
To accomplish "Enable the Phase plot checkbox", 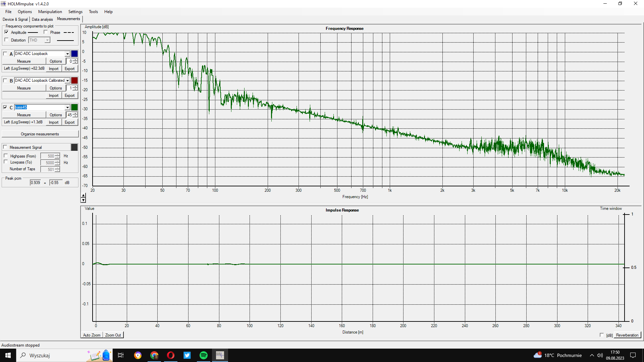I will coord(46,32).
